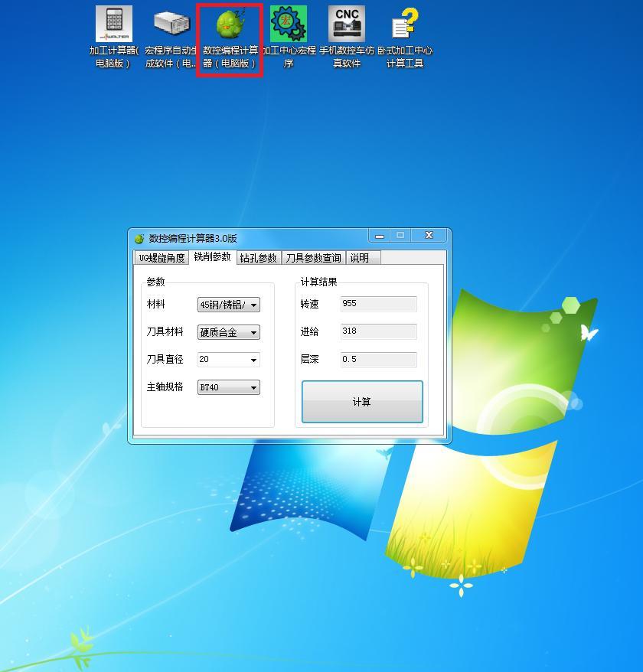
Task: Click the 进给 result field showing 318
Action: (x=378, y=331)
